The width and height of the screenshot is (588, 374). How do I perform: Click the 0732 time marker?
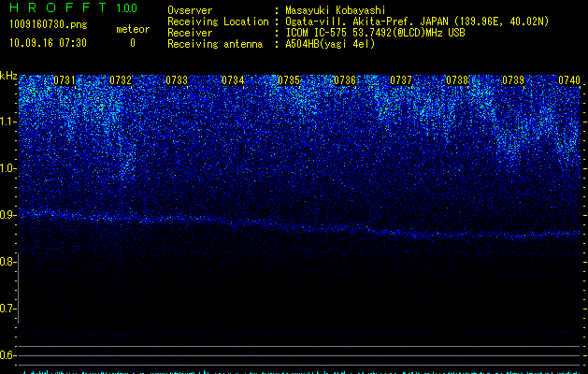click(121, 80)
